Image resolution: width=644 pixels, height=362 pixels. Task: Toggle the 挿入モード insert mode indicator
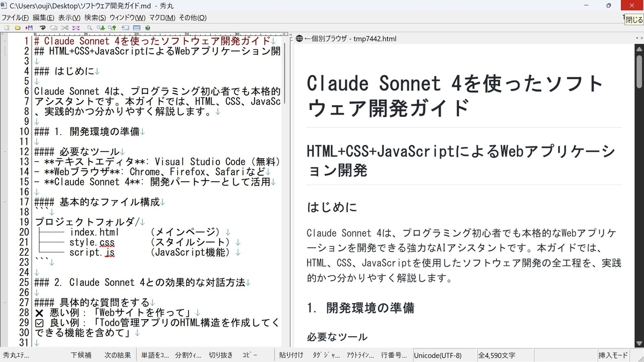613,355
